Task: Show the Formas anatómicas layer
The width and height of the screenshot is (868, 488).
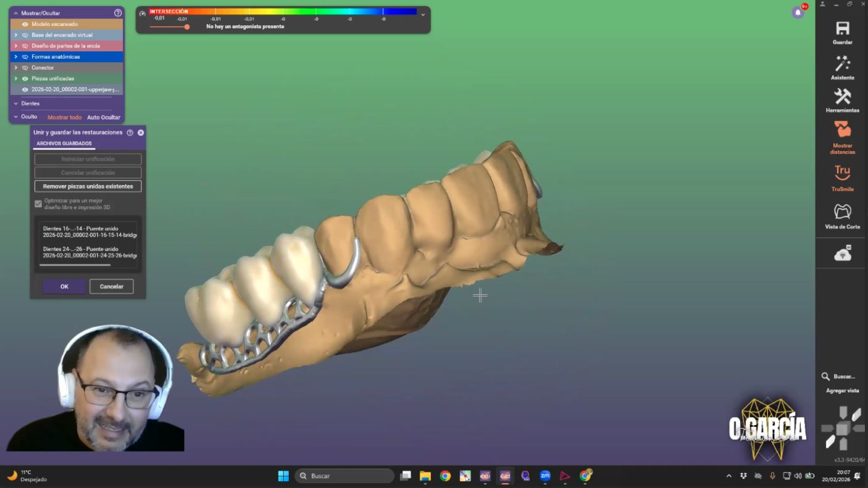Action: click(x=25, y=57)
